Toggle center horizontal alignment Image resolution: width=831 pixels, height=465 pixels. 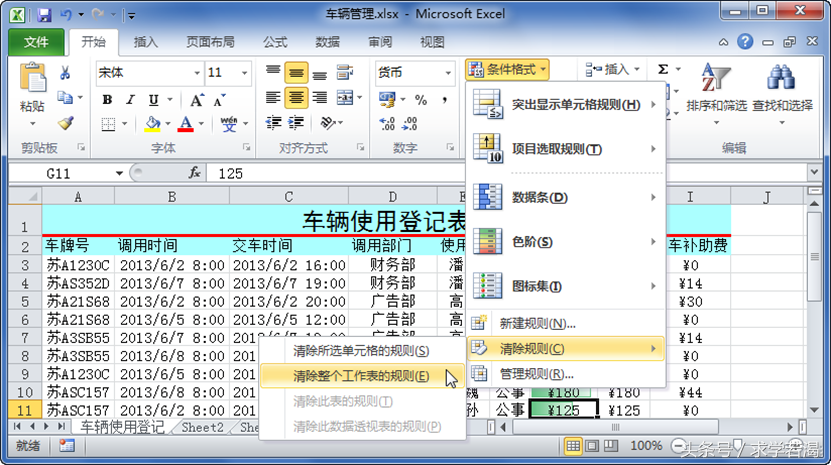296,98
